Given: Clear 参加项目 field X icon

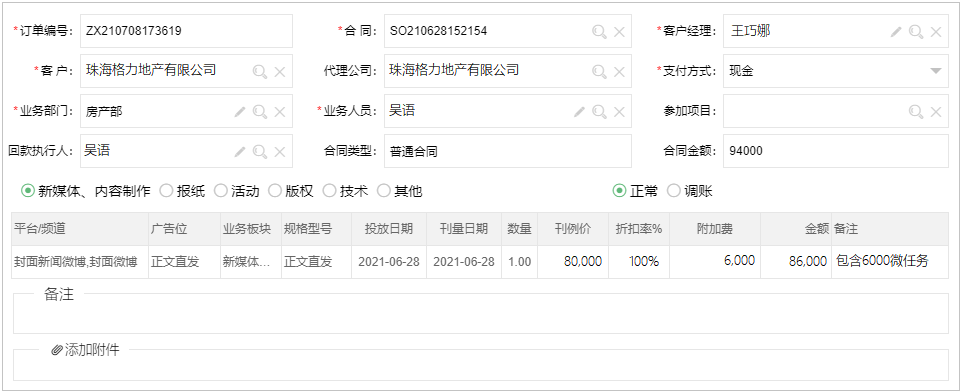Looking at the screenshot, I should 936,111.
